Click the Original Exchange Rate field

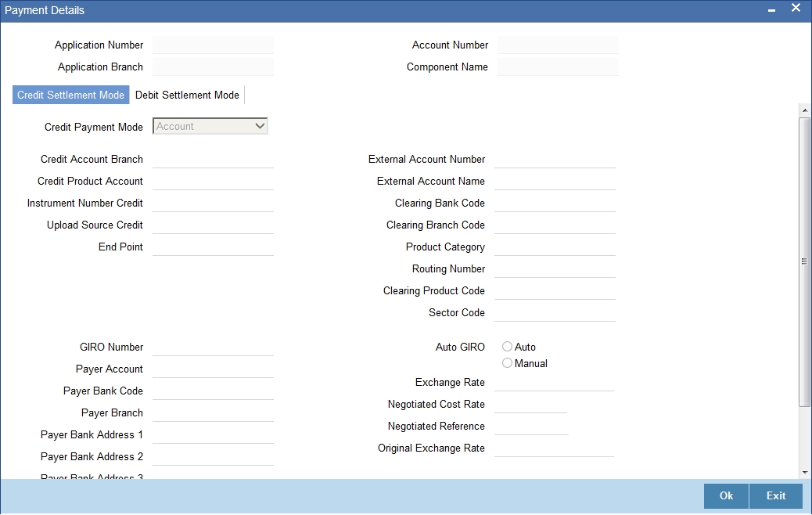[554, 448]
